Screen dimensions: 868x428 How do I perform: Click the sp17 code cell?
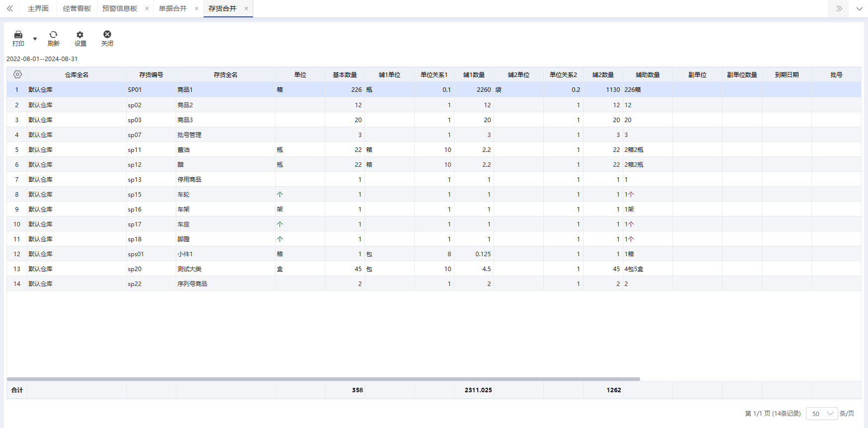pos(151,224)
